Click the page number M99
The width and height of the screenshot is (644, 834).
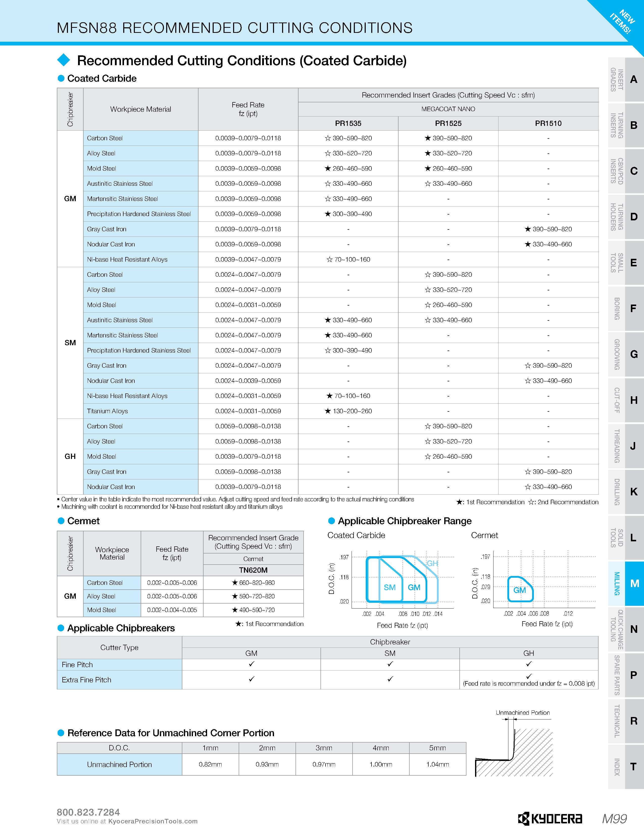[x=615, y=819]
